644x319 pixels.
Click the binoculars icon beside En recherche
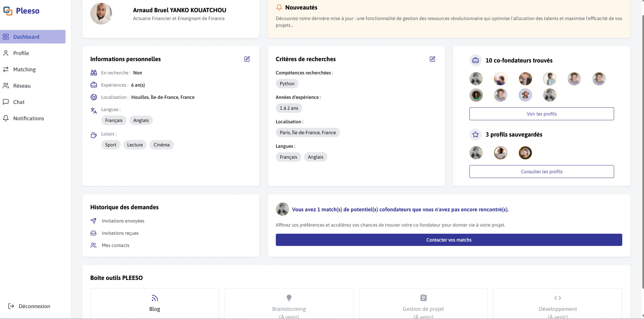(x=94, y=73)
